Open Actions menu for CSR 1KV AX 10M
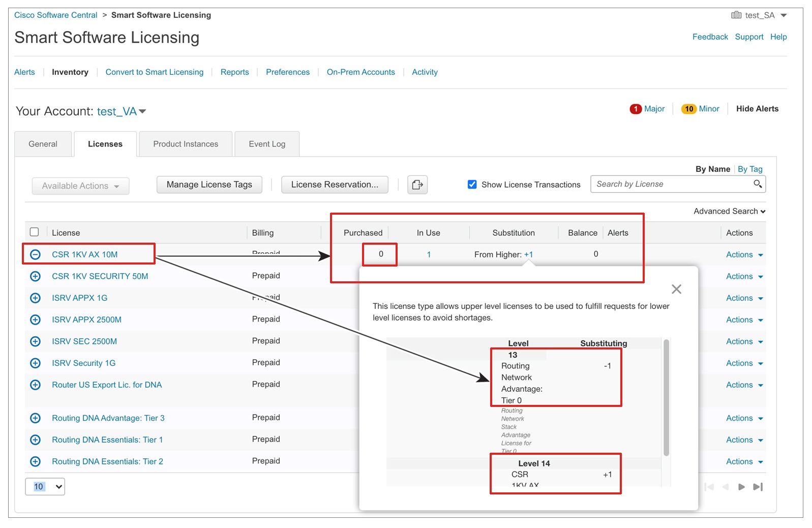Image resolution: width=812 pixels, height=528 pixels. (744, 254)
